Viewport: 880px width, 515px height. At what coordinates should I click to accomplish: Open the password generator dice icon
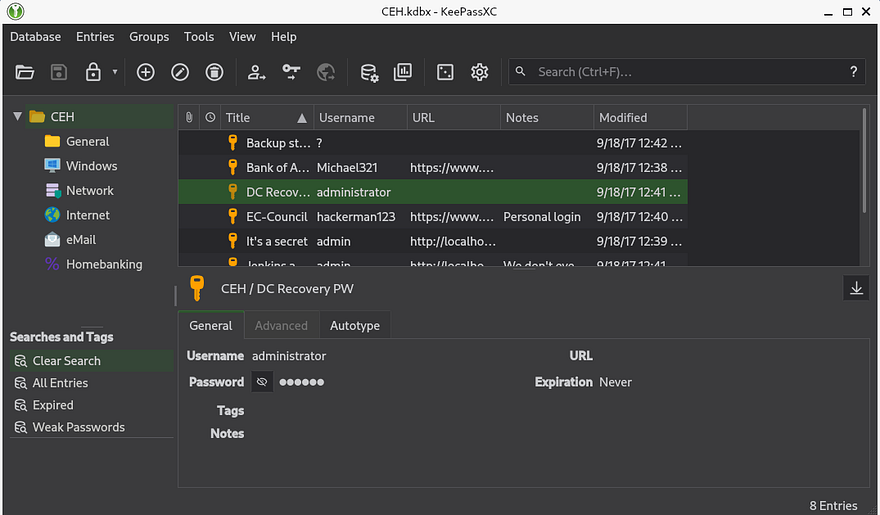pos(445,72)
